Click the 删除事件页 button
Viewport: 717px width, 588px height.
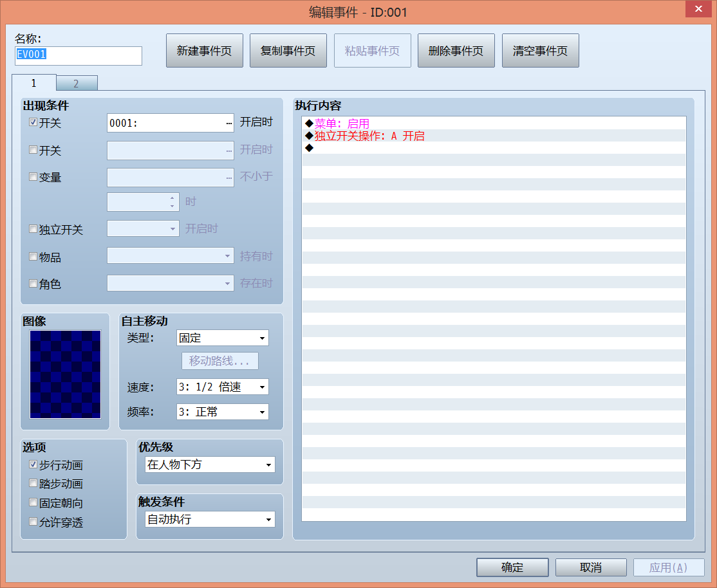pos(456,50)
